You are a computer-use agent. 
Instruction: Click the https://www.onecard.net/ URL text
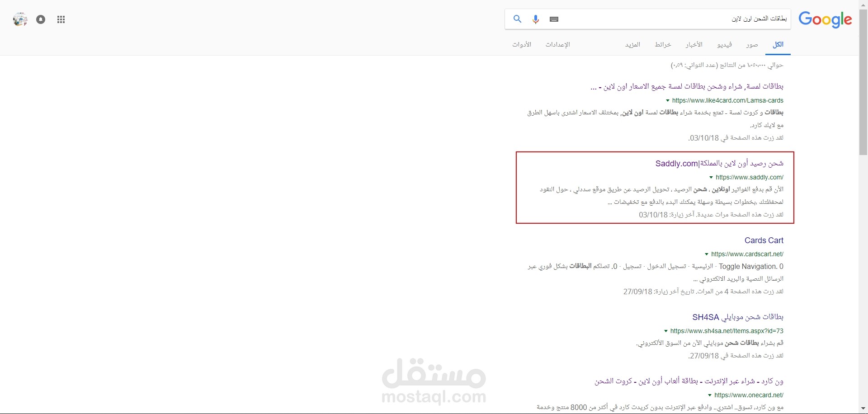[749, 395]
